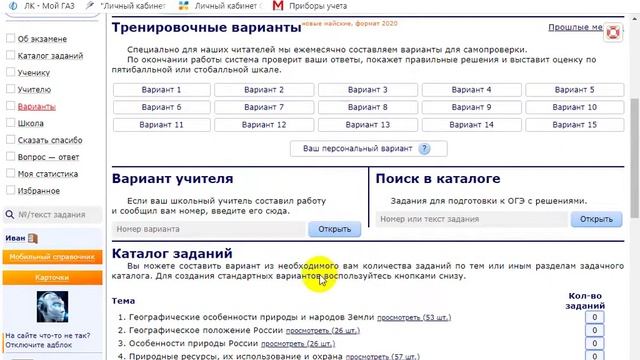This screenshot has height=360, width=640.
Task: Tick the checkbox beside Избранное
Action: point(11,190)
